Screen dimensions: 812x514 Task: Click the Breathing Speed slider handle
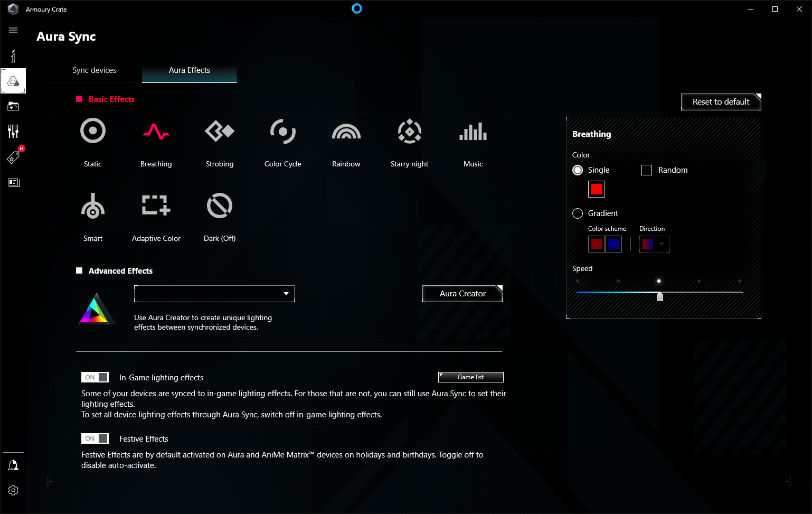click(660, 297)
